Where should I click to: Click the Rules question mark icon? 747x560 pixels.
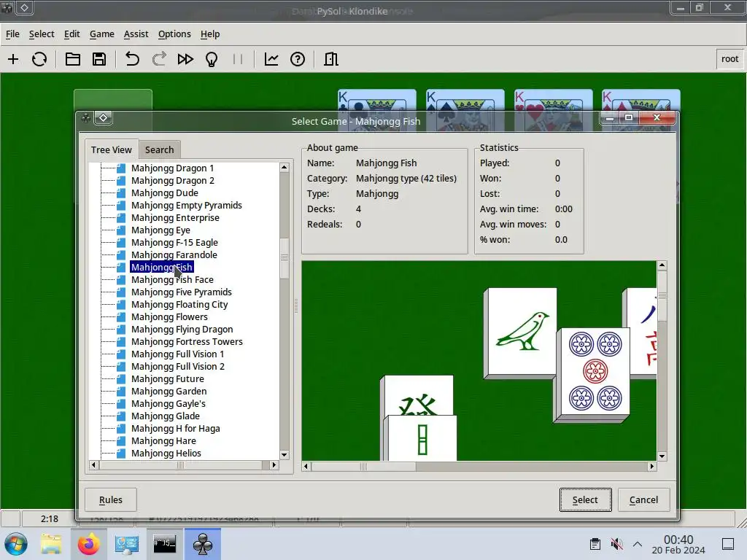pyautogui.click(x=298, y=59)
